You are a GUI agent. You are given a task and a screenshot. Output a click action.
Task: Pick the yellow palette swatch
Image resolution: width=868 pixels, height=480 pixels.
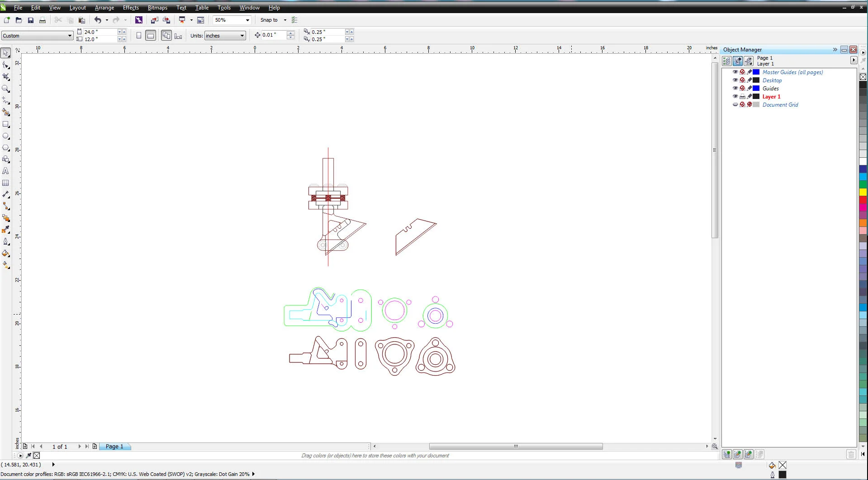tap(863, 192)
